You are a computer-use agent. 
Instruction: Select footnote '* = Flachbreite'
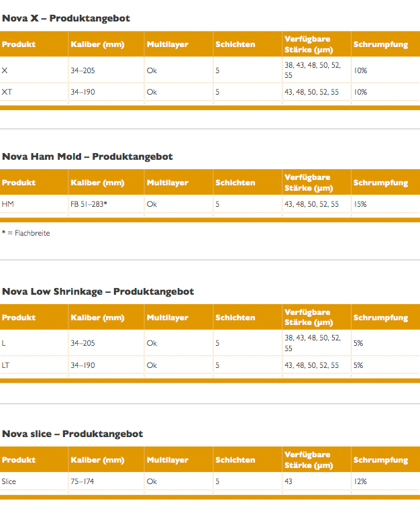coord(25,234)
